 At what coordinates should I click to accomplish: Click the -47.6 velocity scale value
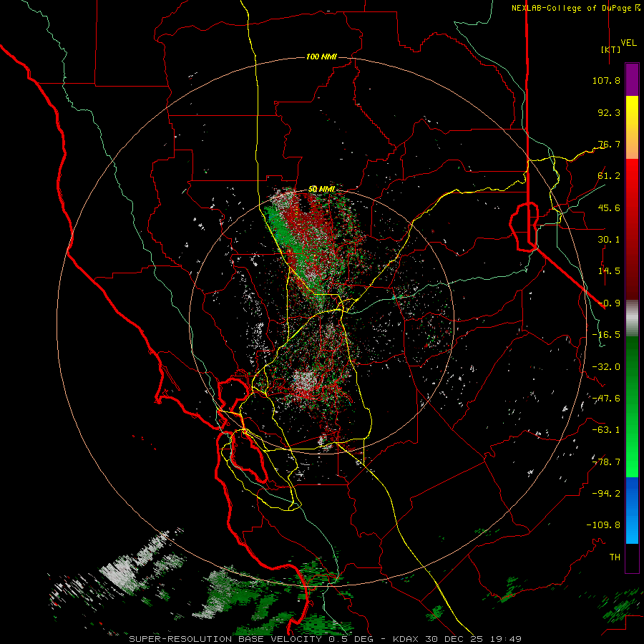click(606, 399)
